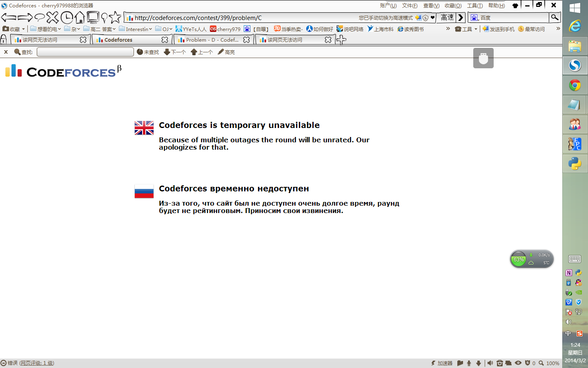Open the 帮助(H) menu
This screenshot has width=588, height=368.
[x=496, y=5]
